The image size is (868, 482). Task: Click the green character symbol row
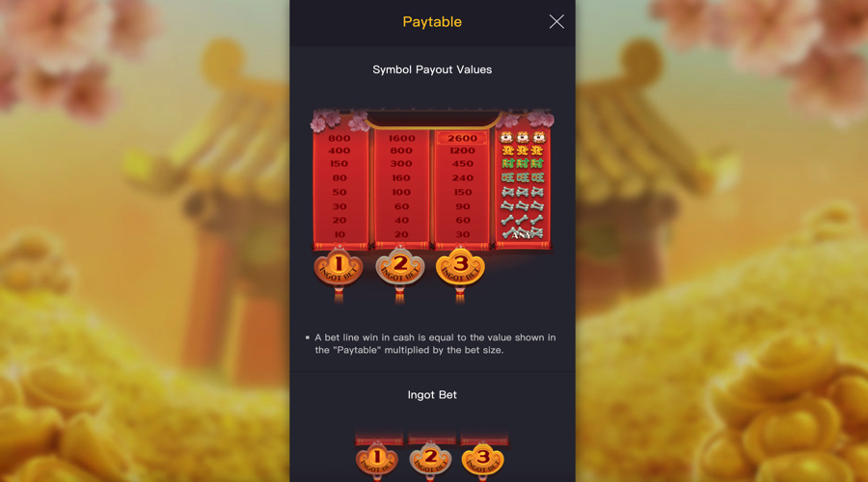[x=523, y=163]
